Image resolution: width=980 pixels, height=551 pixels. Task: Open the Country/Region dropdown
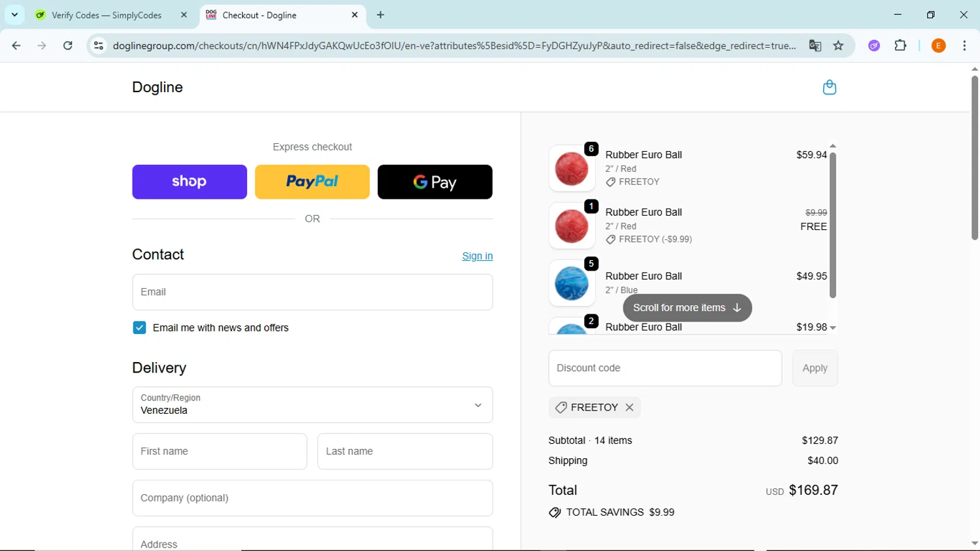pos(312,405)
